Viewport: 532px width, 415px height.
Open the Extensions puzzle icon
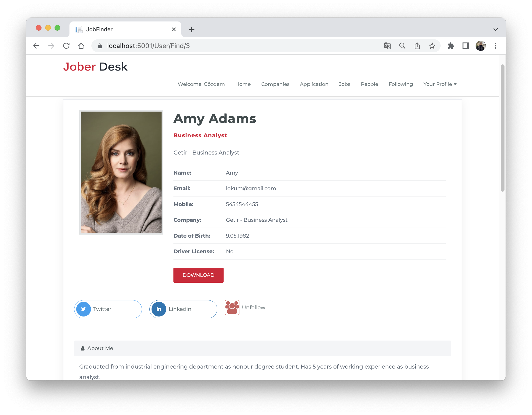pyautogui.click(x=451, y=46)
